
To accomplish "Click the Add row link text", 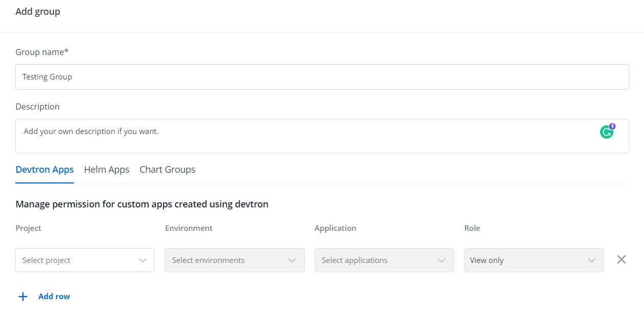I will pos(54,297).
